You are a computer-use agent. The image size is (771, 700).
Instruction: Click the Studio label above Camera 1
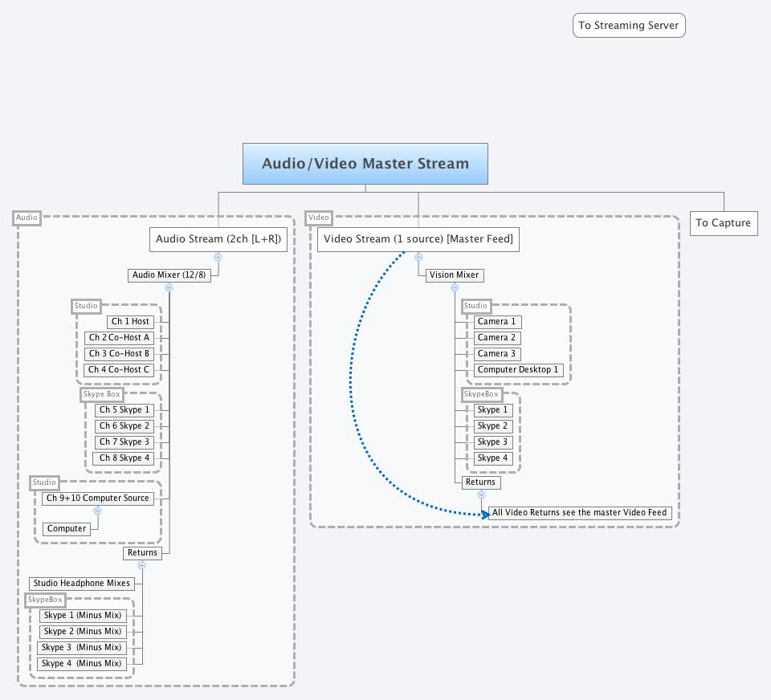coord(475,306)
